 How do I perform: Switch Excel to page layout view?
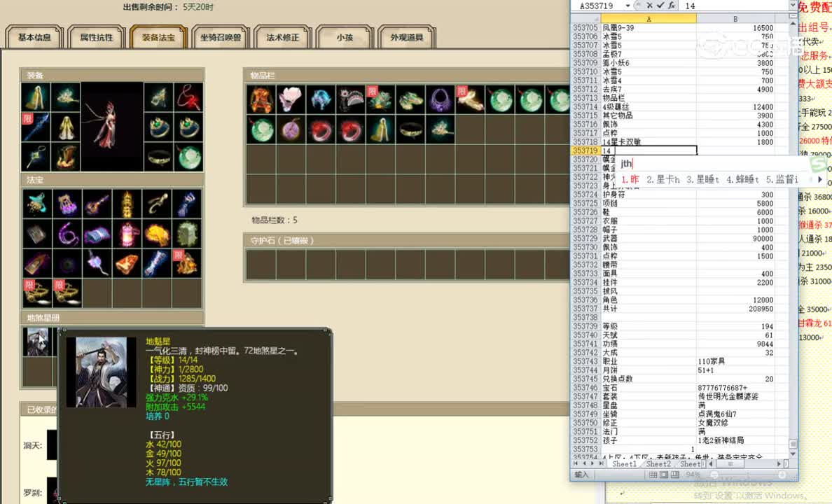point(664,475)
